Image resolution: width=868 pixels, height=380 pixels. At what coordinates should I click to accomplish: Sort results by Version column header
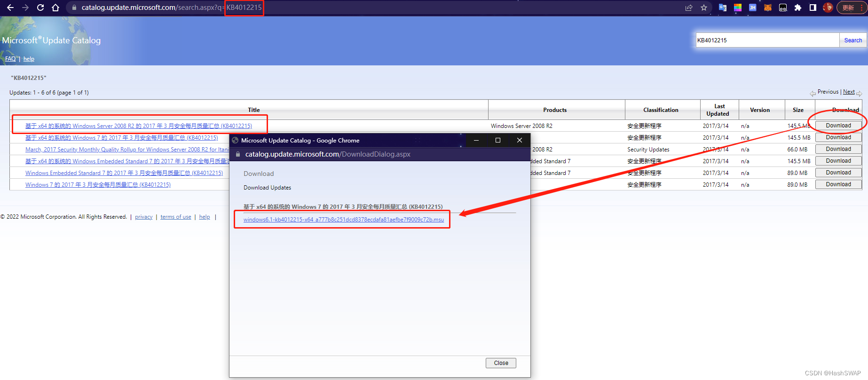coord(760,110)
